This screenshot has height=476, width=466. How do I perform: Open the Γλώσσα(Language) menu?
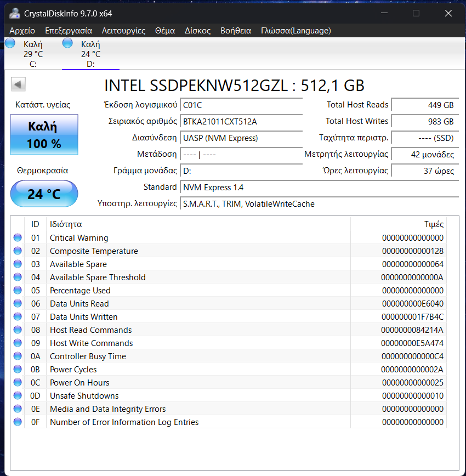click(x=296, y=31)
